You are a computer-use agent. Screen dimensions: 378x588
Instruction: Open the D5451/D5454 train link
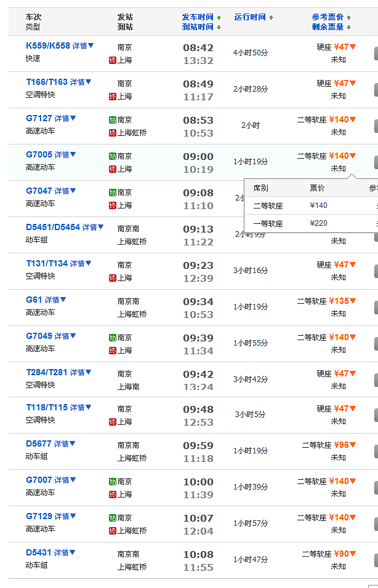click(x=53, y=227)
